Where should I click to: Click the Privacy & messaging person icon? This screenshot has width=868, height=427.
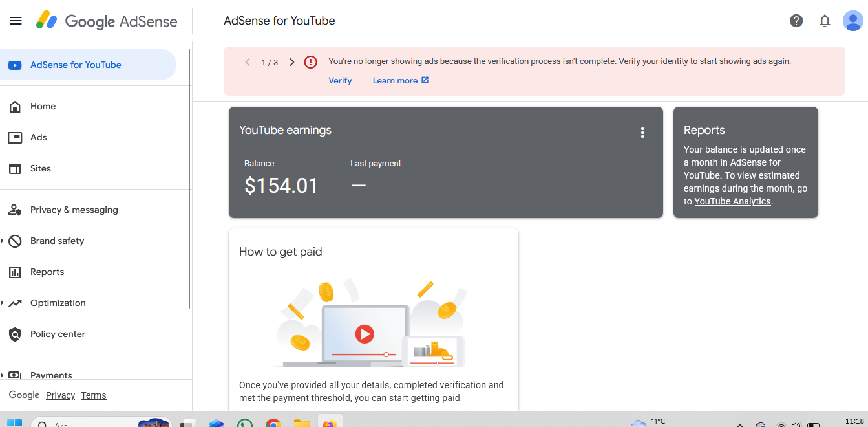(x=15, y=210)
